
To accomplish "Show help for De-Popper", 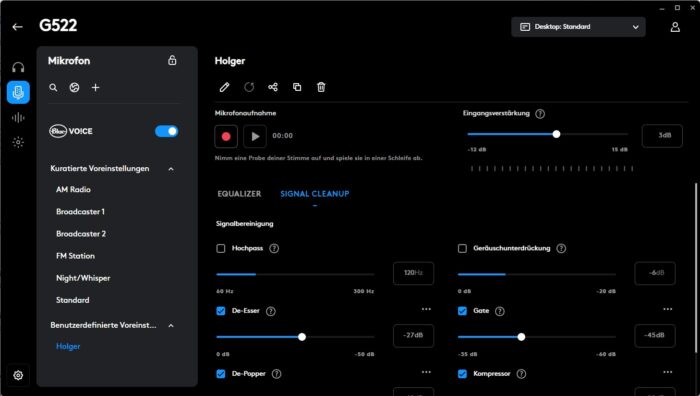I will pos(276,374).
